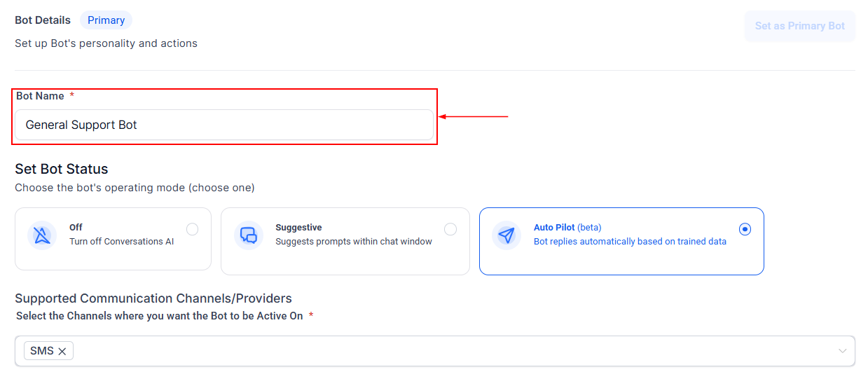
Task: Open the supported channels select box
Action: coord(435,351)
